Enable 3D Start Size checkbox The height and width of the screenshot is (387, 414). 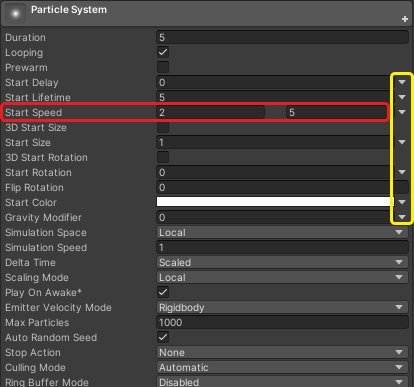click(163, 127)
